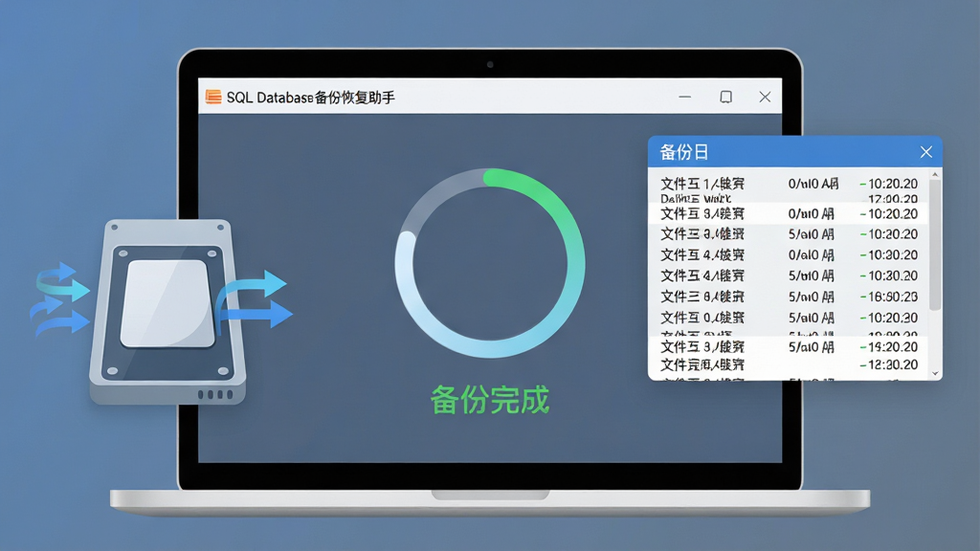Select the log entry timestamped 12:30.20
The image size is (980, 551).
point(790,364)
